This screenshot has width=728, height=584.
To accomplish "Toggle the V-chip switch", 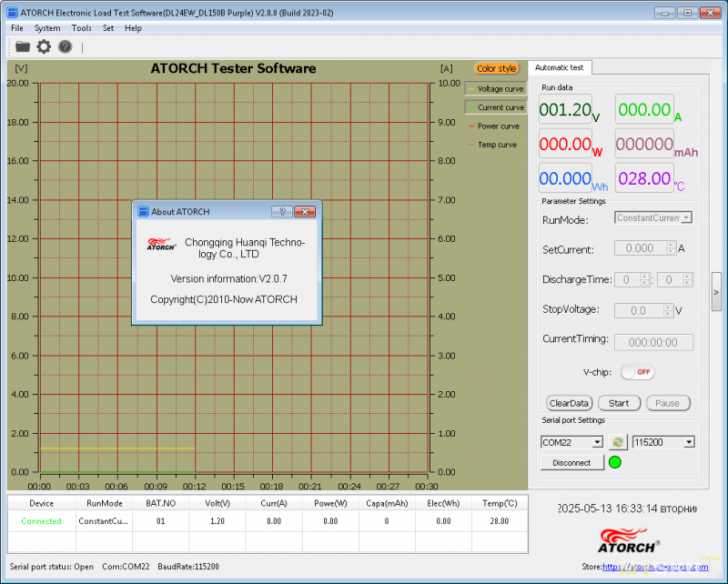I will tap(638, 372).
